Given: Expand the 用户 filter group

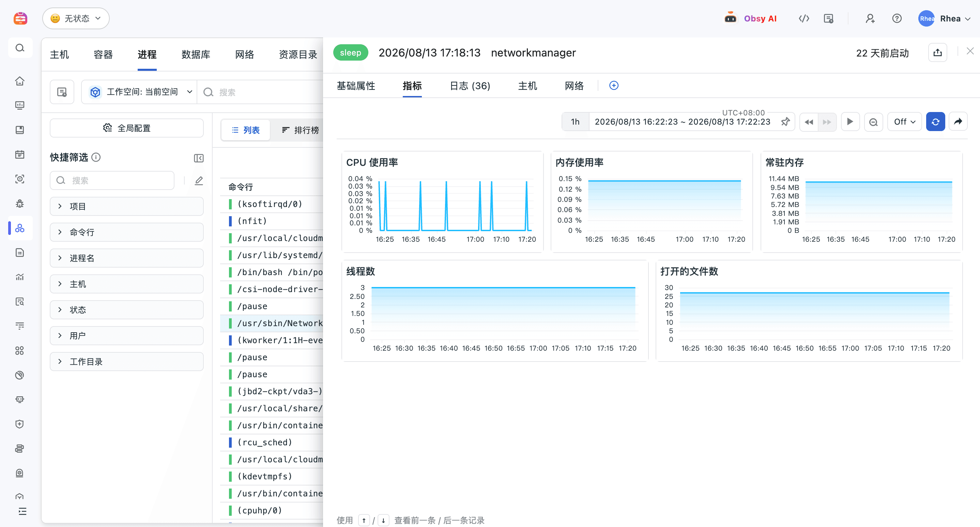Looking at the screenshot, I should tap(127, 335).
